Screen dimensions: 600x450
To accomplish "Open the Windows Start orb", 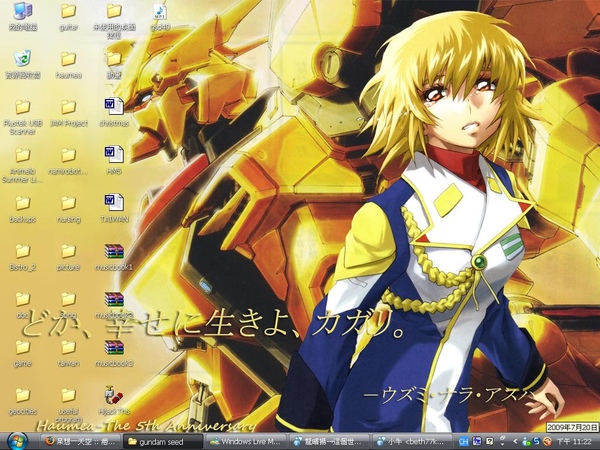I will click(17, 442).
